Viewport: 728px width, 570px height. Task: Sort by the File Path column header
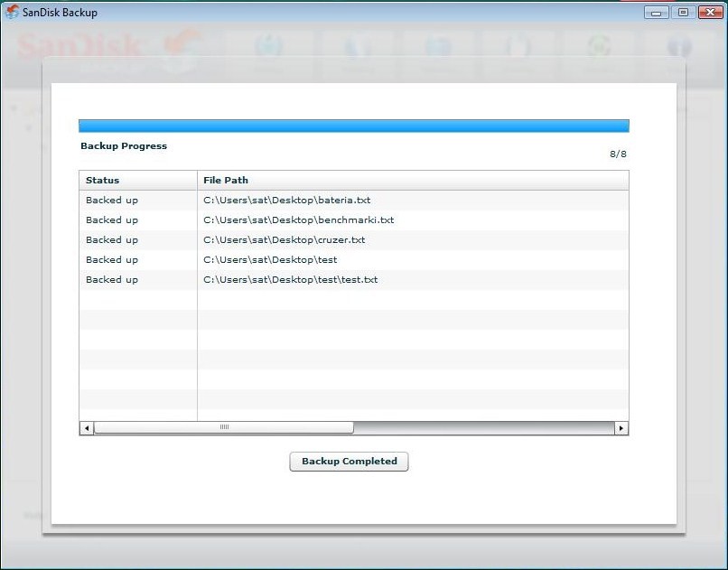pos(413,180)
